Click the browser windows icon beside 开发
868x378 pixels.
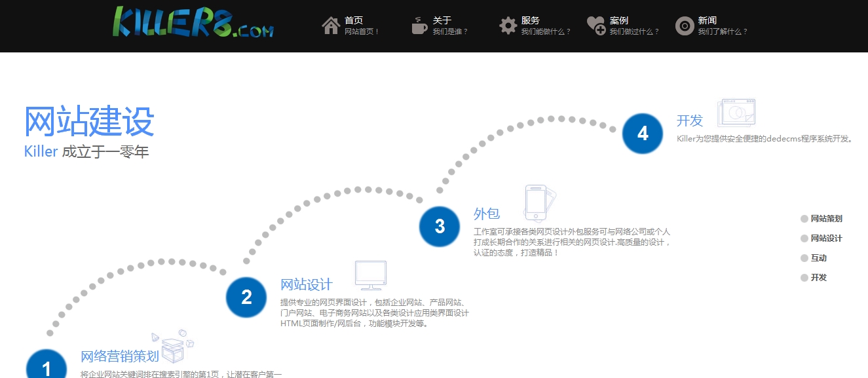737,112
